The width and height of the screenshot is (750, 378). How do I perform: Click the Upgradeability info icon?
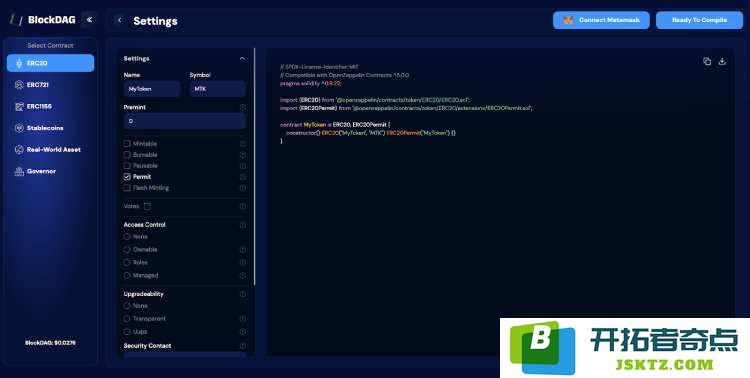[243, 294]
